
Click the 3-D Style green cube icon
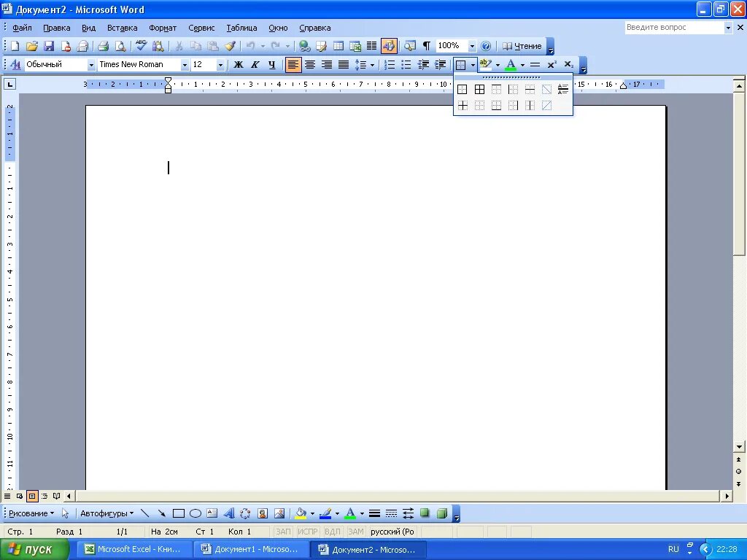[441, 513]
